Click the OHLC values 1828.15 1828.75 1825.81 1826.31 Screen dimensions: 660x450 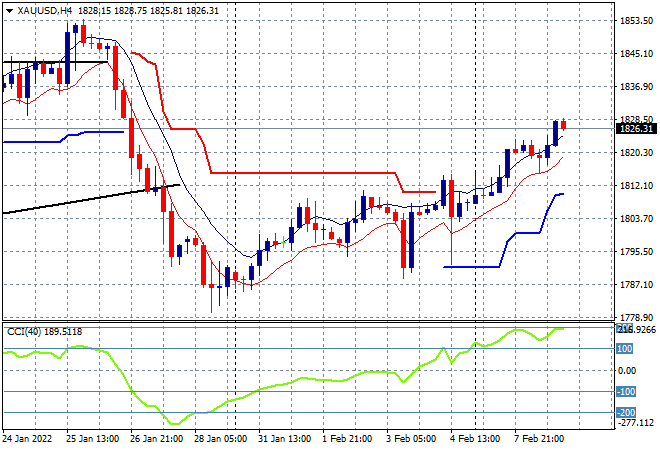click(x=149, y=11)
